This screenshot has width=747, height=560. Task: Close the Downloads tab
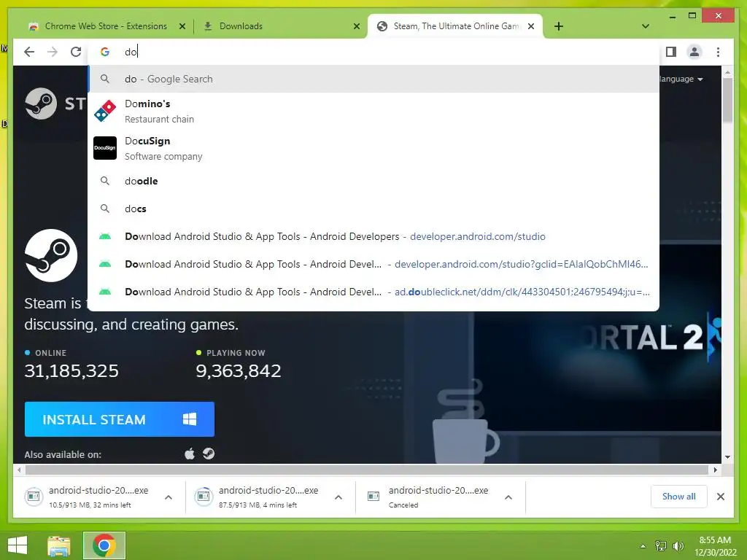pyautogui.click(x=356, y=26)
